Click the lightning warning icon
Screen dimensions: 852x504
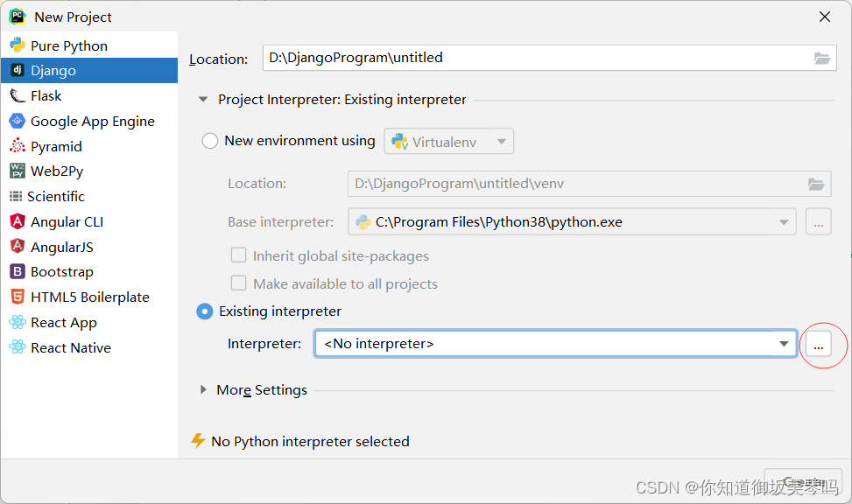198,440
